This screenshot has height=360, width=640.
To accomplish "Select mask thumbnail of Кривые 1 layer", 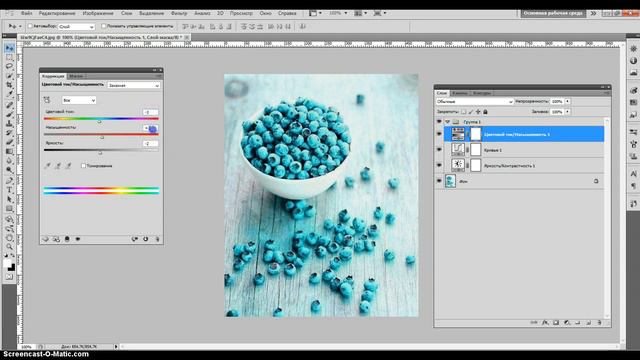I will tap(476, 149).
